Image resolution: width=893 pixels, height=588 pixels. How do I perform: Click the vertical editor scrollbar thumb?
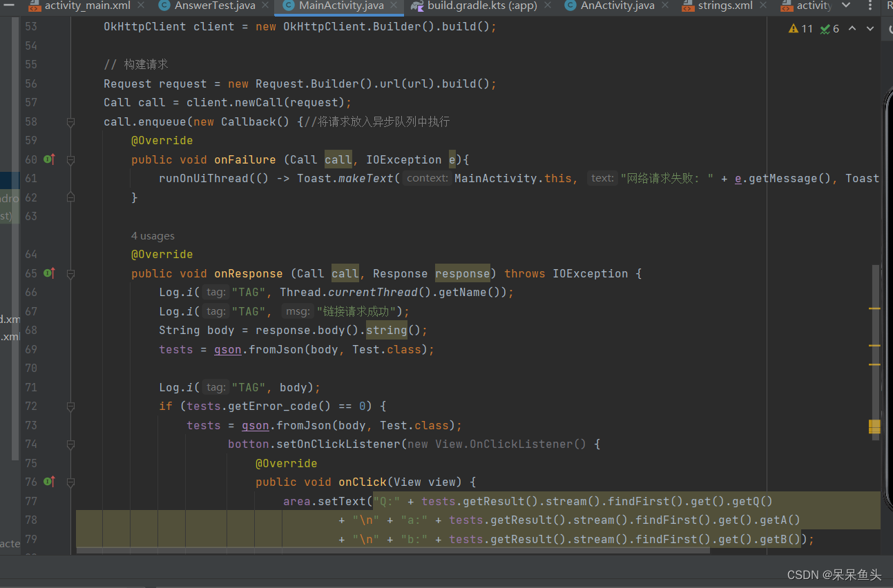[876, 352]
